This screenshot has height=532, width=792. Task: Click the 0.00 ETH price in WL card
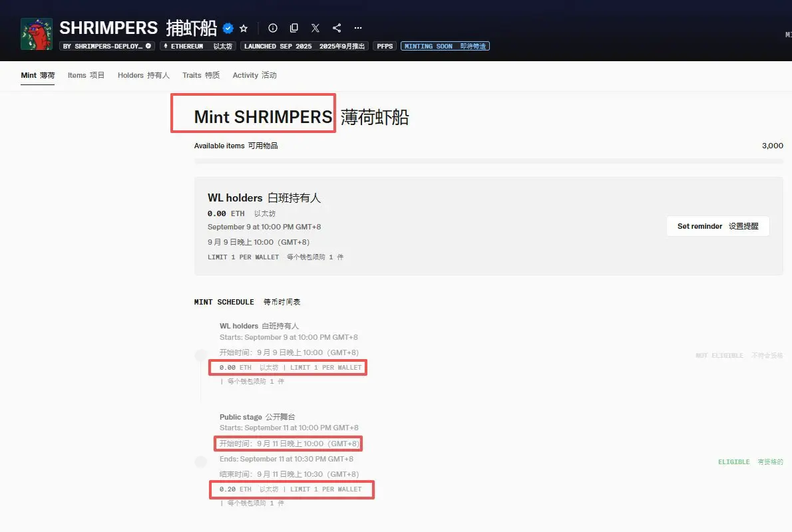pyautogui.click(x=226, y=213)
